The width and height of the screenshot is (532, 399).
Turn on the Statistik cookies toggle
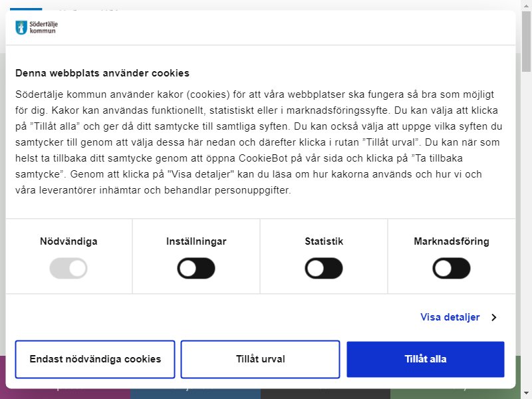tap(324, 269)
